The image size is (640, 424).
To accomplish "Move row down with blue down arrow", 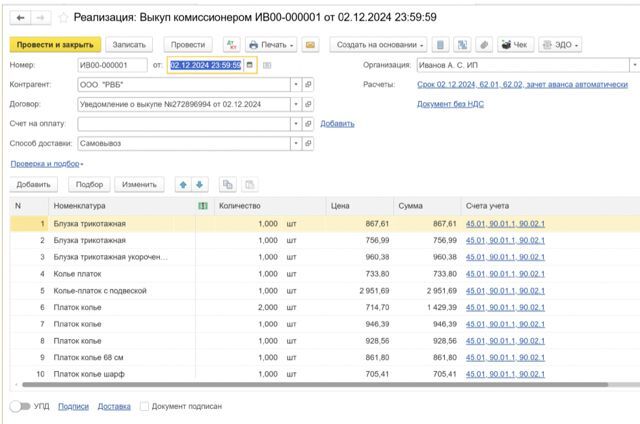I will 200,185.
